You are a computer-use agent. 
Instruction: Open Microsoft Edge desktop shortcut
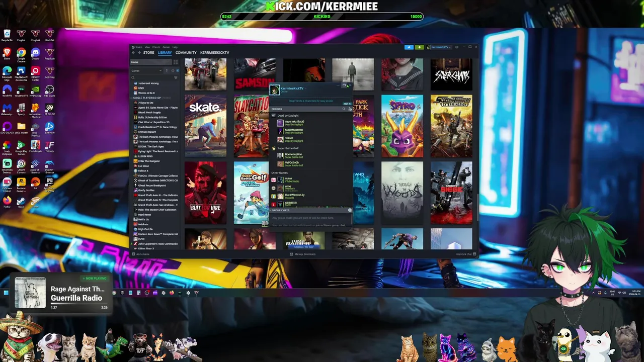pyautogui.click(x=7, y=73)
